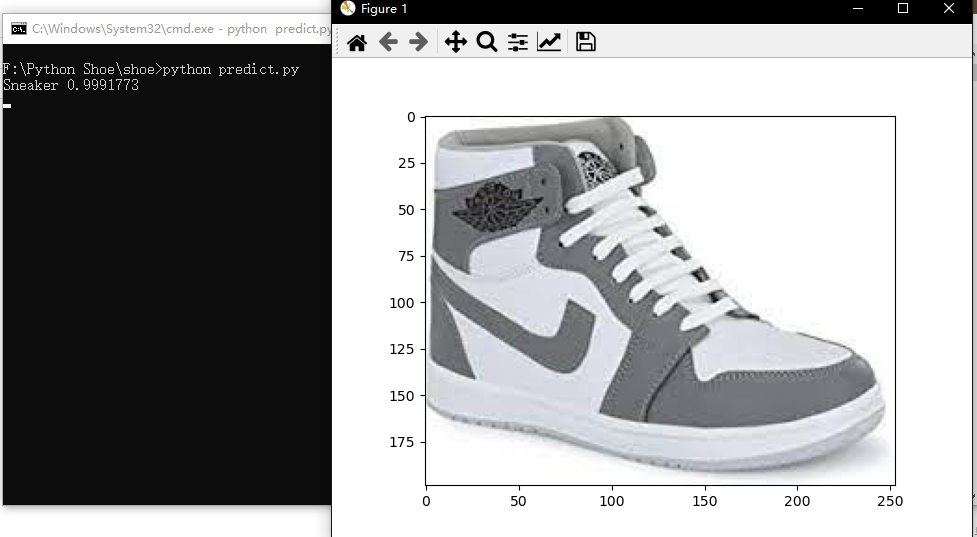Click the y-axis tick label 25
This screenshot has width=977, height=537.
click(406, 163)
